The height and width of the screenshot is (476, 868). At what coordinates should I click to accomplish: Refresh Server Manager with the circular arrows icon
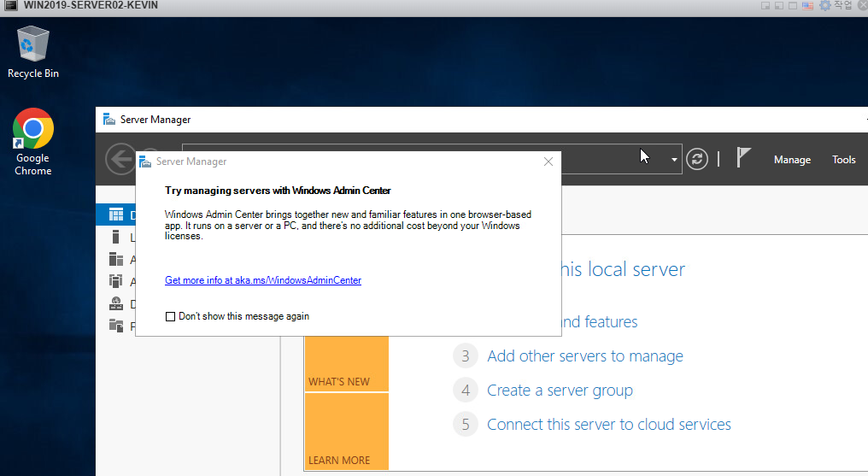pyautogui.click(x=697, y=160)
